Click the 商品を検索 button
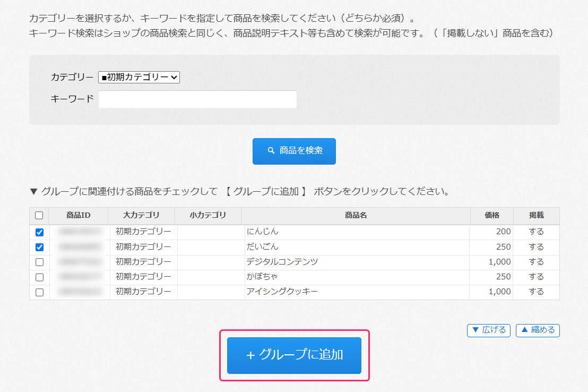This screenshot has height=392, width=588. [294, 151]
